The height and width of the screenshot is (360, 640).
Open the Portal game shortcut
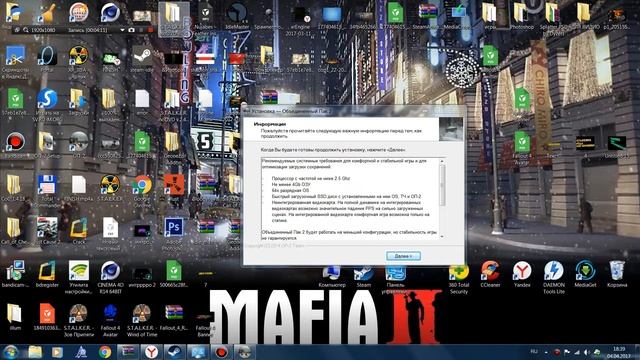(x=47, y=59)
